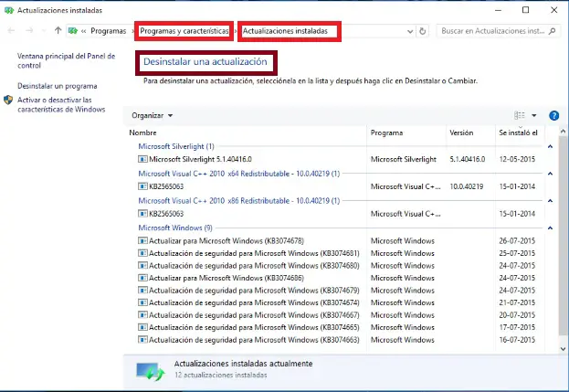Click icon of security update KB3074663
The height and width of the screenshot is (392, 569).
[x=142, y=340]
